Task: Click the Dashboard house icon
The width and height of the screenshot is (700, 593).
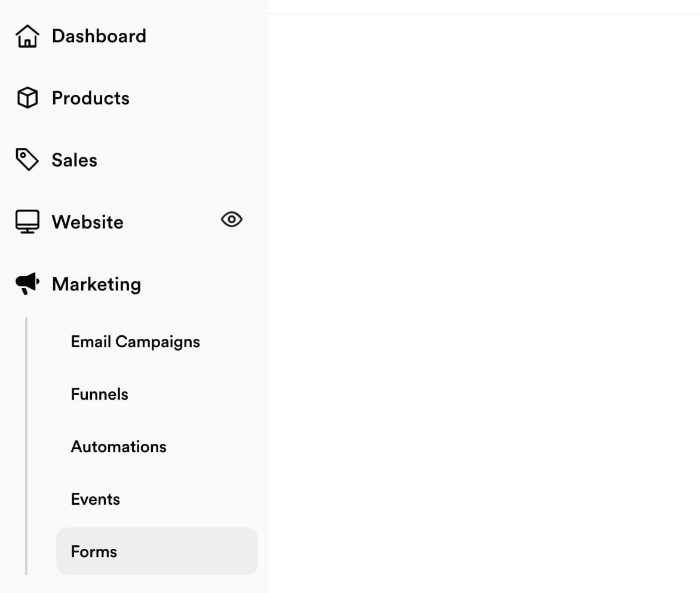Action: pos(27,36)
